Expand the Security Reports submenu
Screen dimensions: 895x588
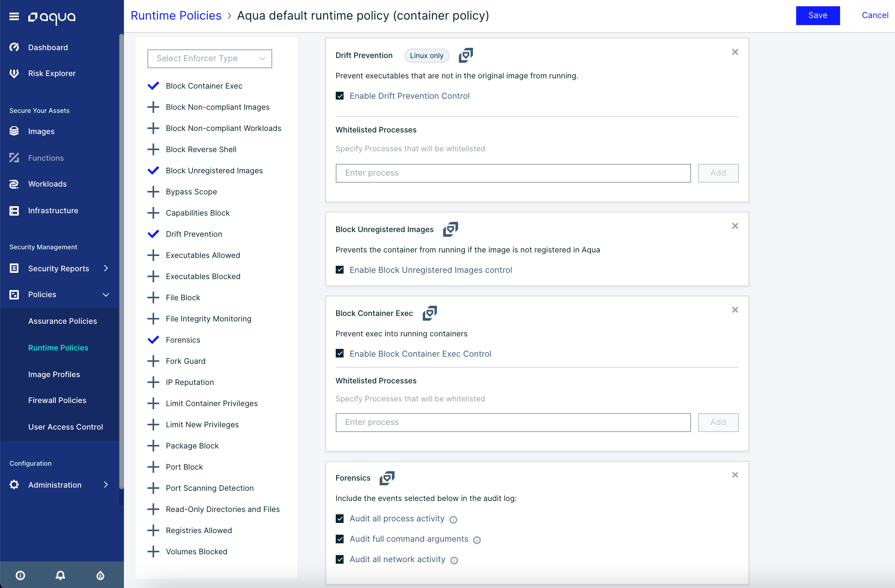(106, 269)
